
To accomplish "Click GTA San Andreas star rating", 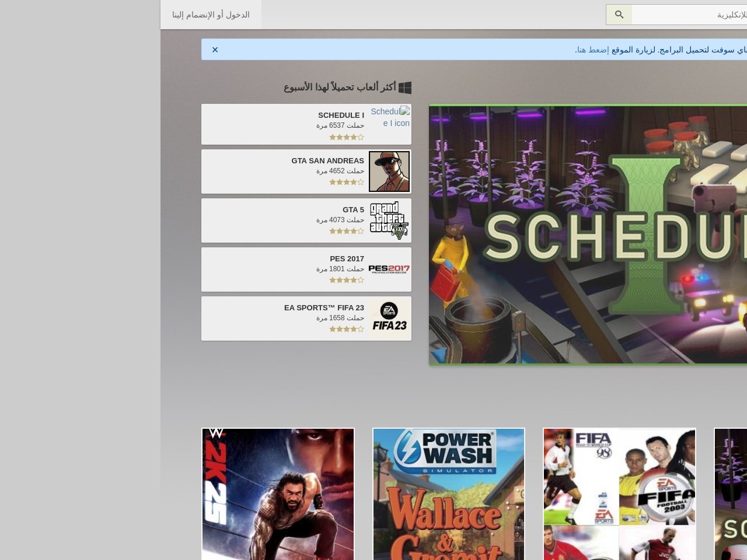I will click(x=347, y=182).
